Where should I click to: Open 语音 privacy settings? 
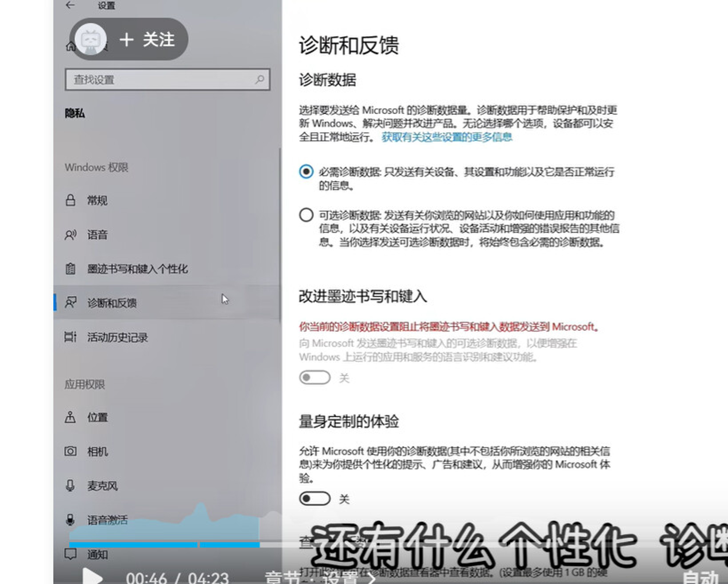pos(167,235)
